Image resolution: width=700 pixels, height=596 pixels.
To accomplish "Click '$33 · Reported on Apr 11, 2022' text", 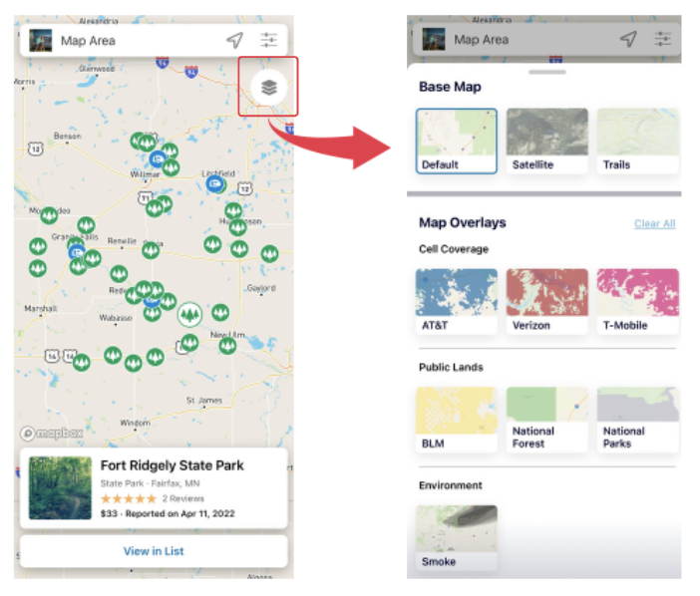I will click(168, 513).
